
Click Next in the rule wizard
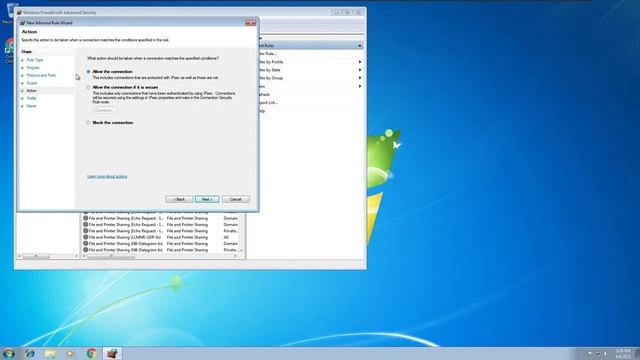207,199
